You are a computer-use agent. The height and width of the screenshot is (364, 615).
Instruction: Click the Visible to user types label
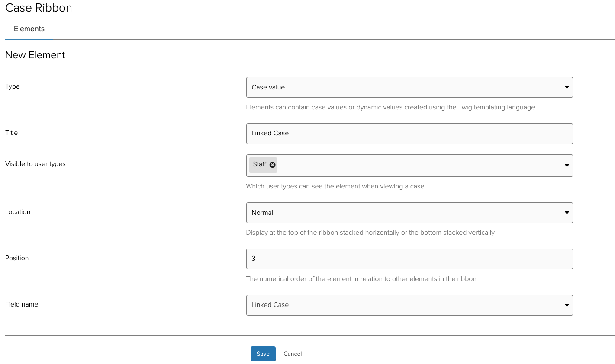[x=35, y=164]
